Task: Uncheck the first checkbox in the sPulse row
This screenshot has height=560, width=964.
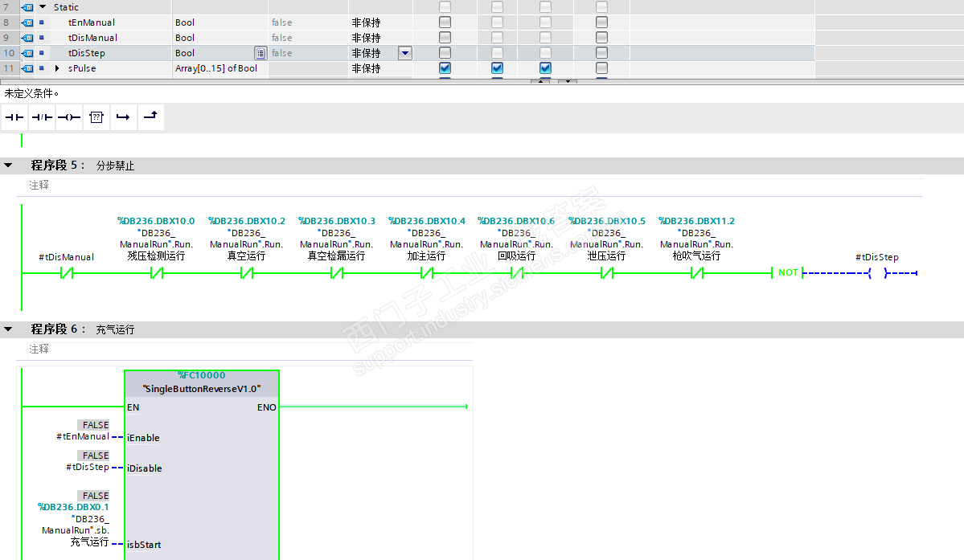Action: click(445, 68)
